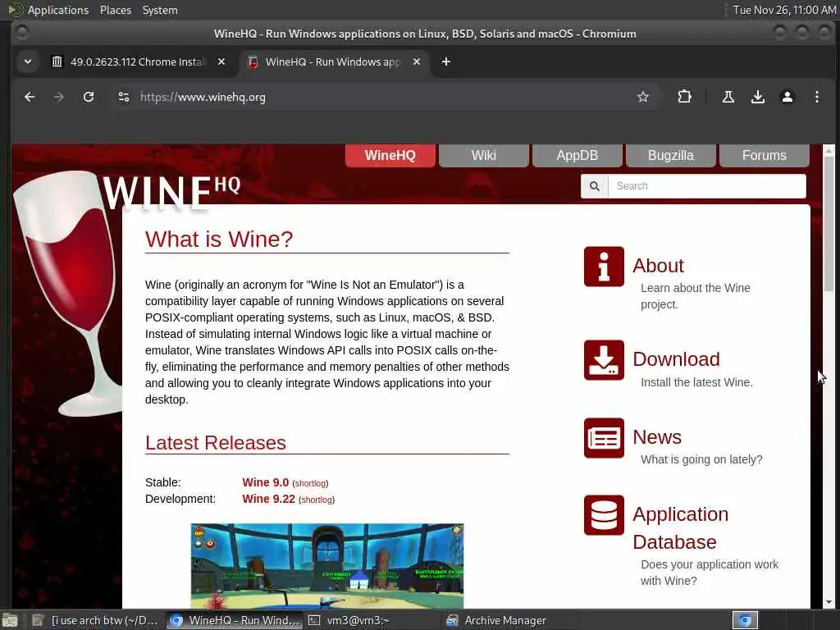
Task: Close the Chrome Install tab
Action: 221,62
